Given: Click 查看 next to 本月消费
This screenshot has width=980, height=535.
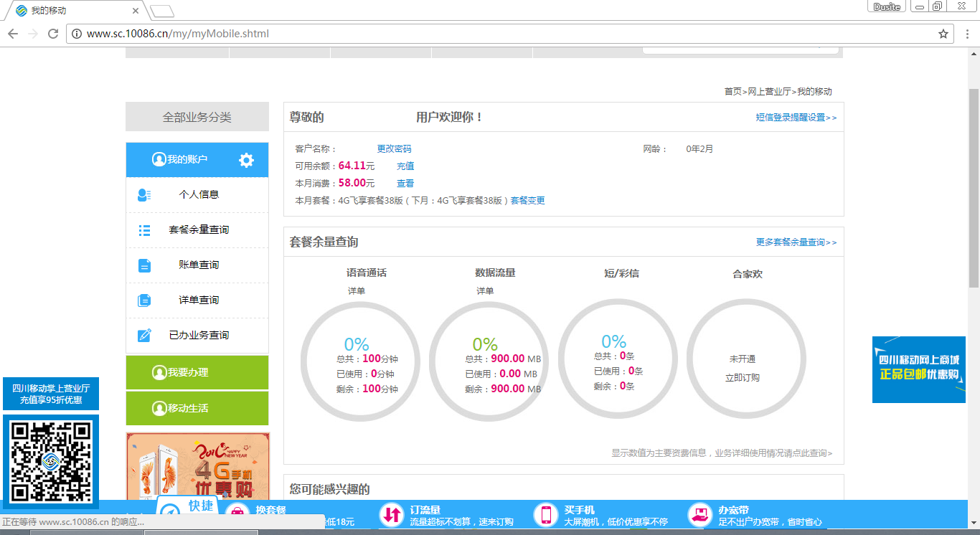Looking at the screenshot, I should 405,184.
